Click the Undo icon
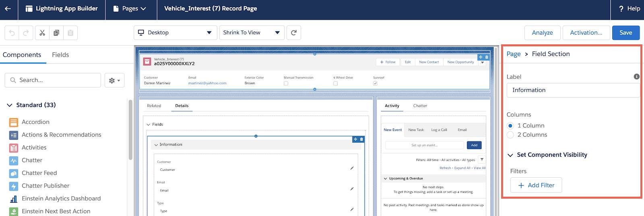644x216 pixels. click(x=12, y=33)
